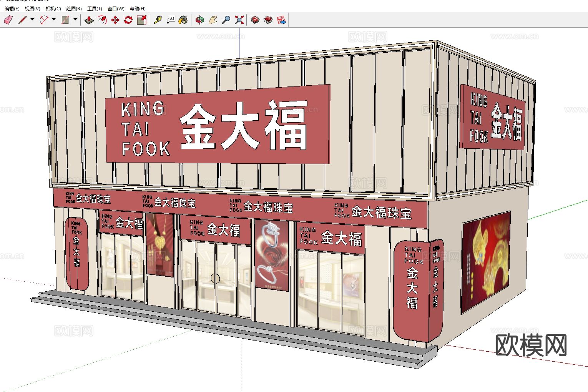
Task: Select the Text label tool
Action: pos(171,20)
